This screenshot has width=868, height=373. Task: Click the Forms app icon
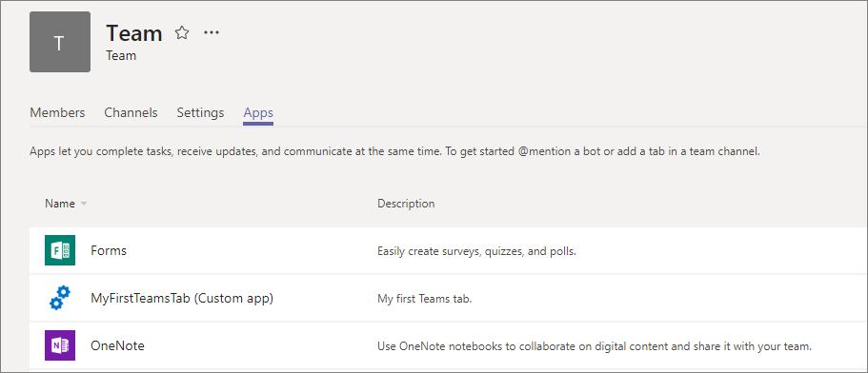click(60, 250)
